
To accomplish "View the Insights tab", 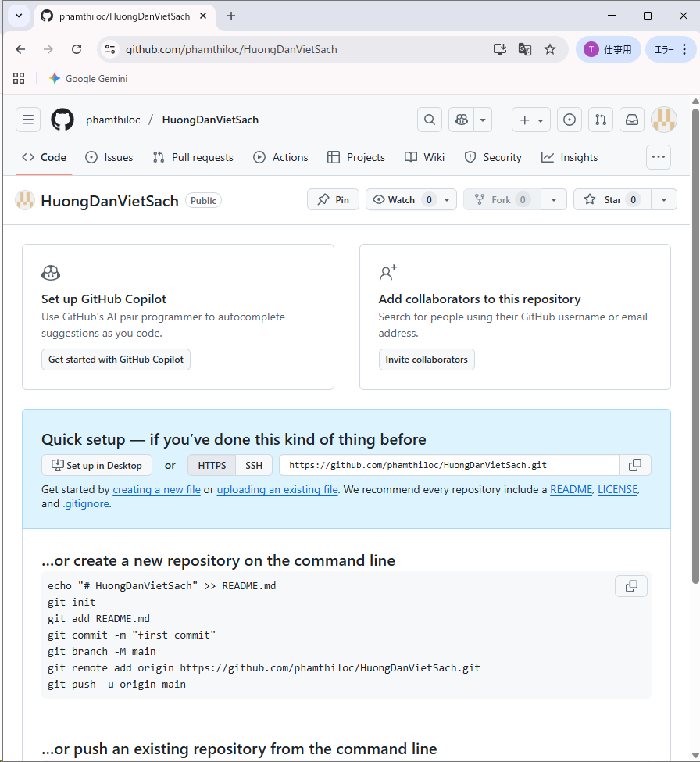I will (x=570, y=157).
